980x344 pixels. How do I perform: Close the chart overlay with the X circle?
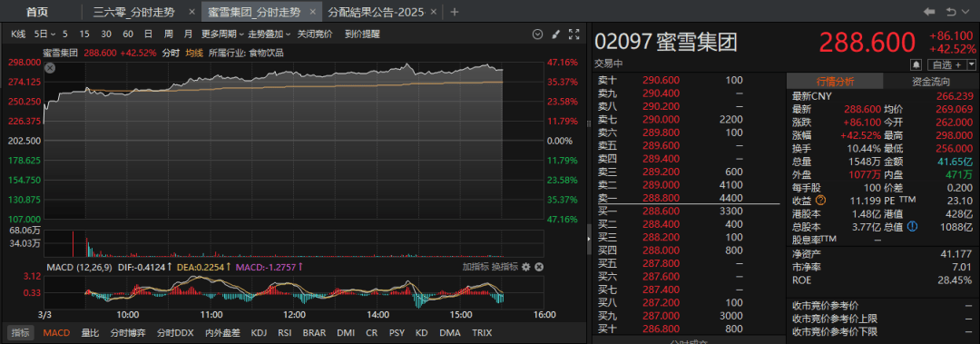[x=50, y=67]
